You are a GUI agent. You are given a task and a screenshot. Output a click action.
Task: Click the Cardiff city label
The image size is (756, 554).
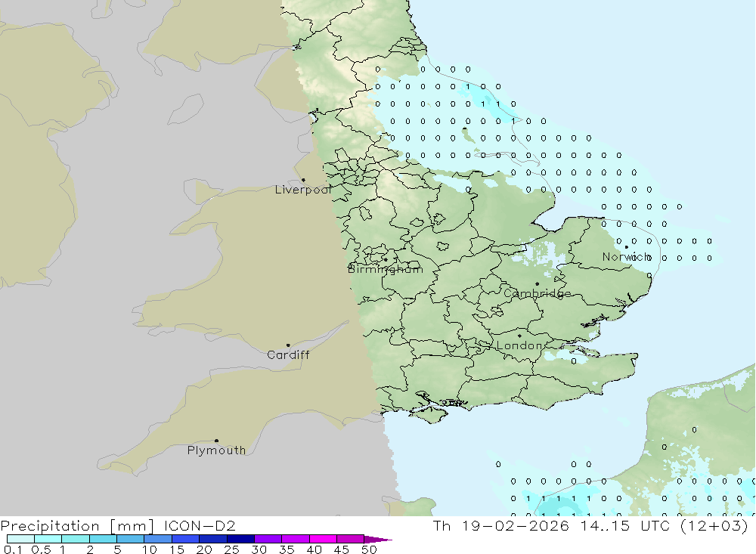point(288,355)
